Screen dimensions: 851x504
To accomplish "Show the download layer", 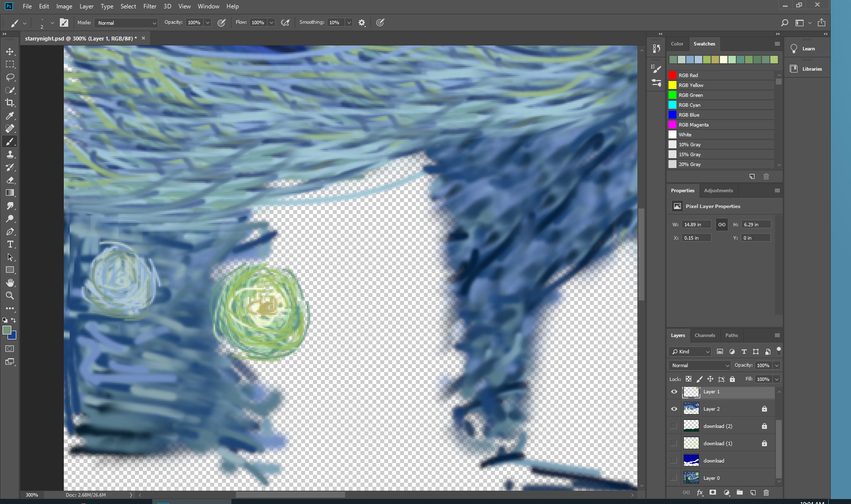I will click(x=674, y=461).
